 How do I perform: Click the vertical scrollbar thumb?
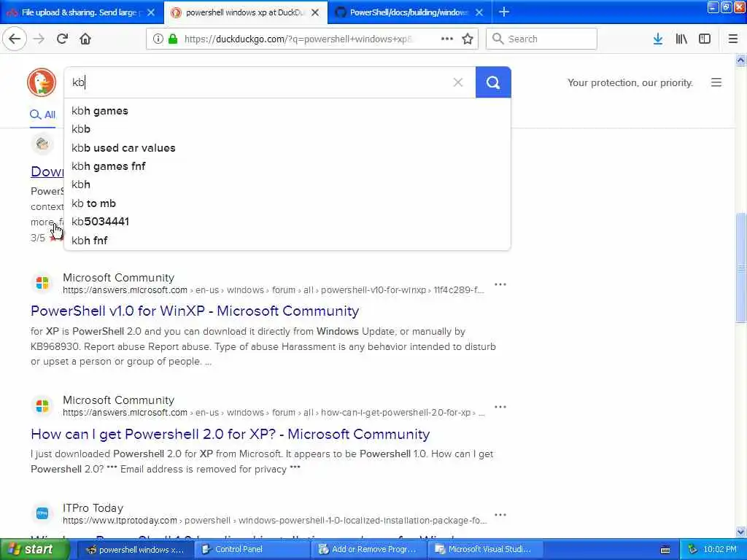741,268
